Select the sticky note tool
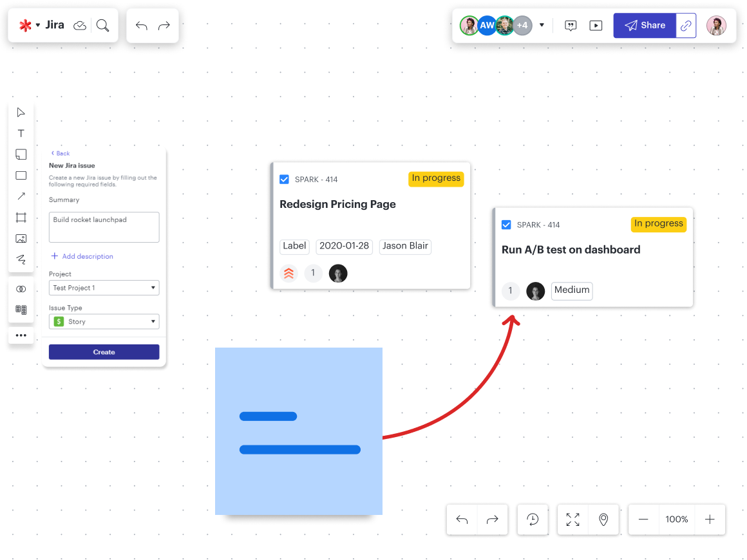The image size is (747, 560). [21, 154]
